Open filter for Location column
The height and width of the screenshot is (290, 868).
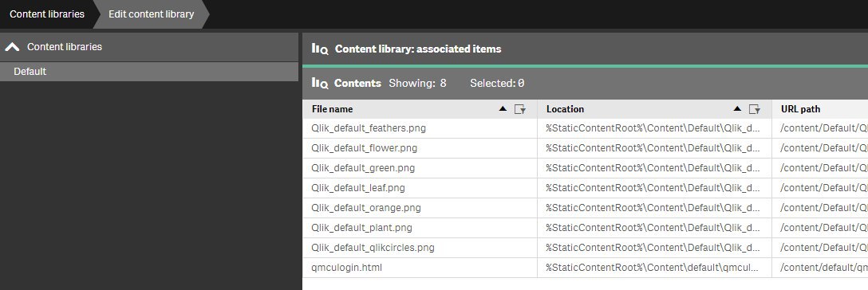click(x=755, y=109)
